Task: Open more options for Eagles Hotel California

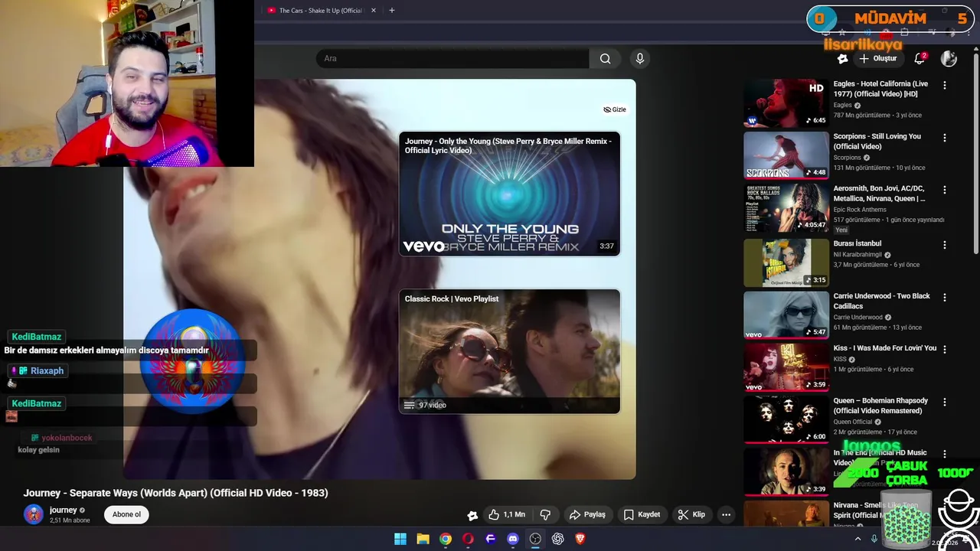Action: click(945, 86)
